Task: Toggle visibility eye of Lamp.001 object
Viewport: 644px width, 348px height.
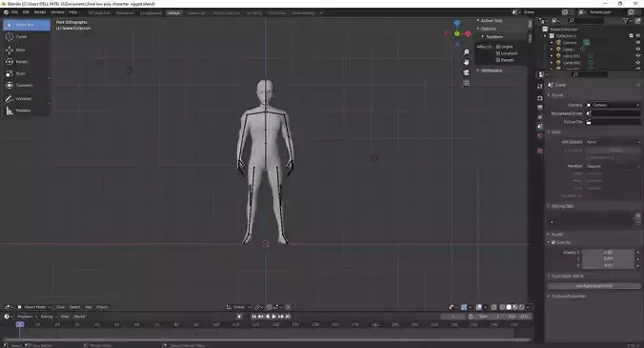Action: click(638, 56)
